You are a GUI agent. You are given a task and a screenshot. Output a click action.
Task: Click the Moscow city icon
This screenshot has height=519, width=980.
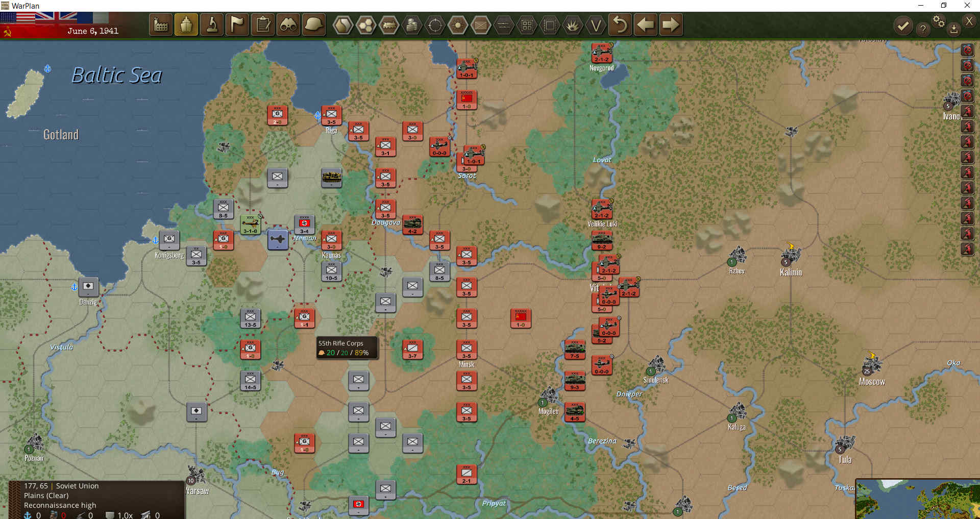(872, 363)
